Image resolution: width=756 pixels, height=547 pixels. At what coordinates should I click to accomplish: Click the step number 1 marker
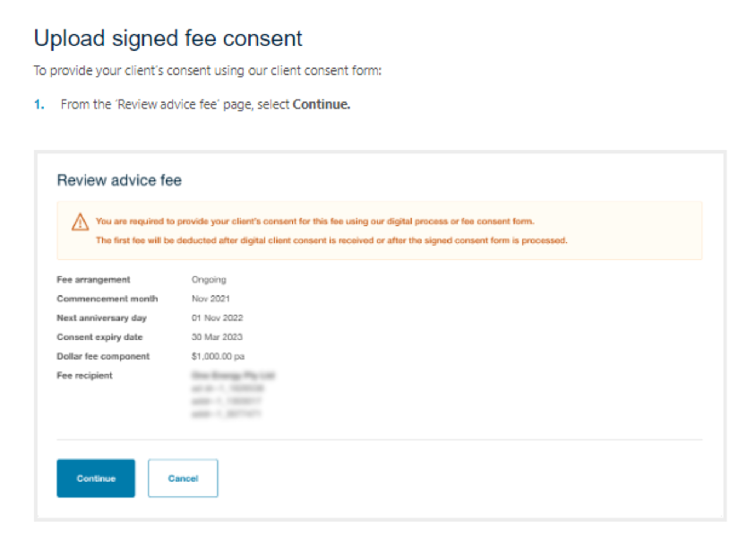[39, 105]
